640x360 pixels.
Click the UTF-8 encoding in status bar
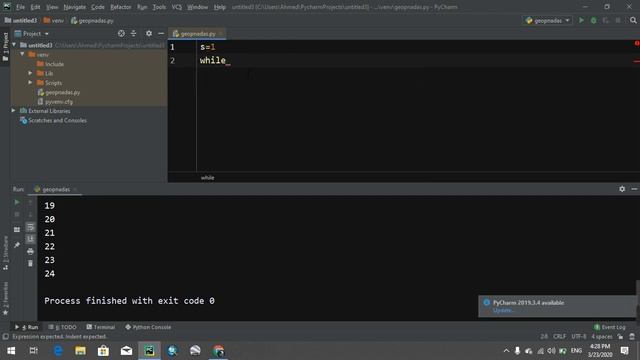coord(578,337)
